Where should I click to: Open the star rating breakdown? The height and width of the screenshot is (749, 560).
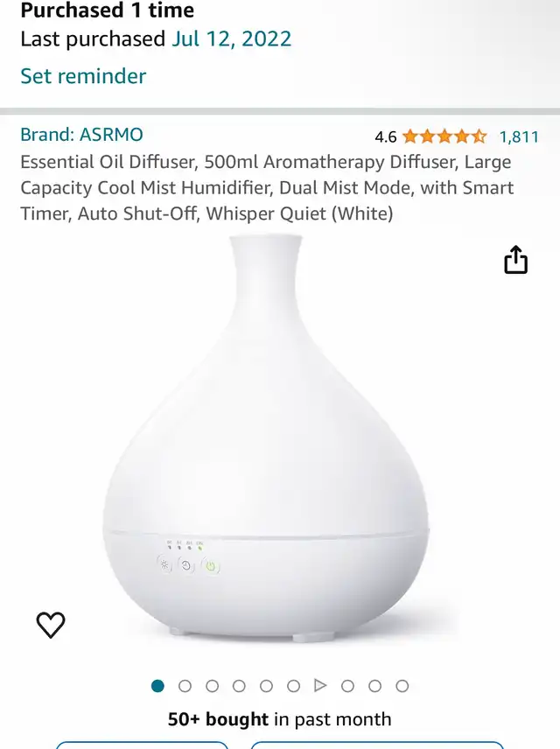click(444, 136)
